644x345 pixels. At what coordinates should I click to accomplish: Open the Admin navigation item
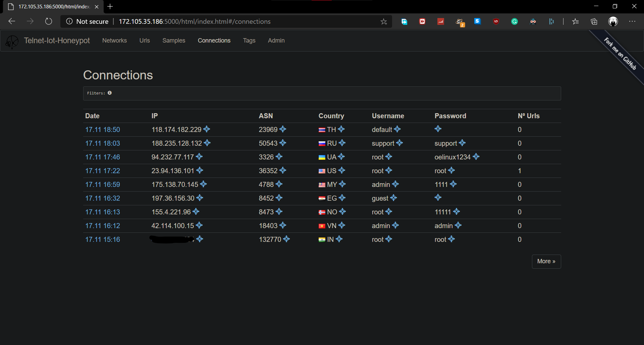276,41
